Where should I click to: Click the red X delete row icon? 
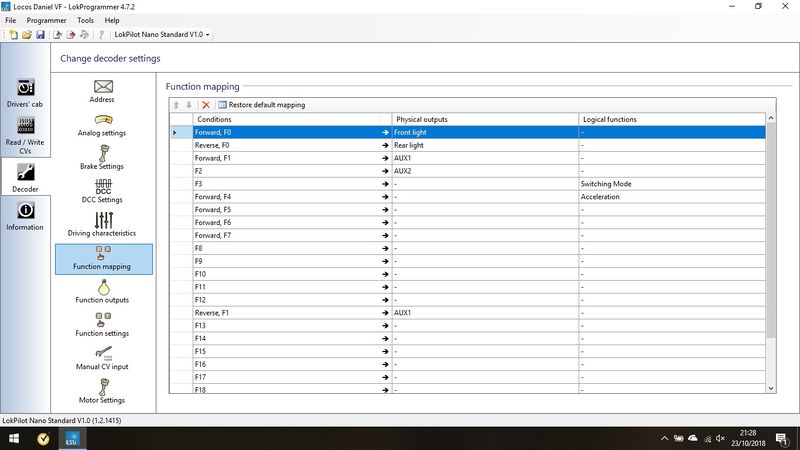[x=206, y=105]
